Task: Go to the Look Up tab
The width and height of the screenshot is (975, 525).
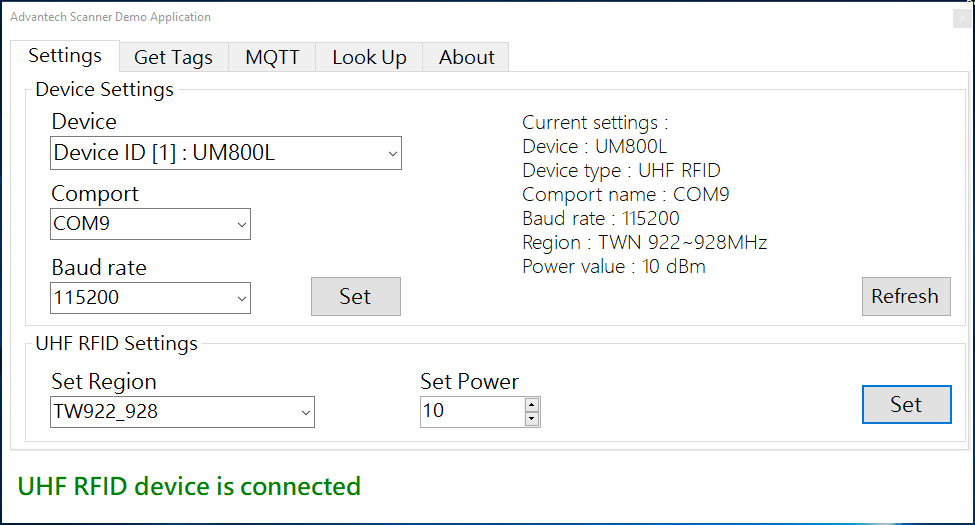Action: [369, 58]
